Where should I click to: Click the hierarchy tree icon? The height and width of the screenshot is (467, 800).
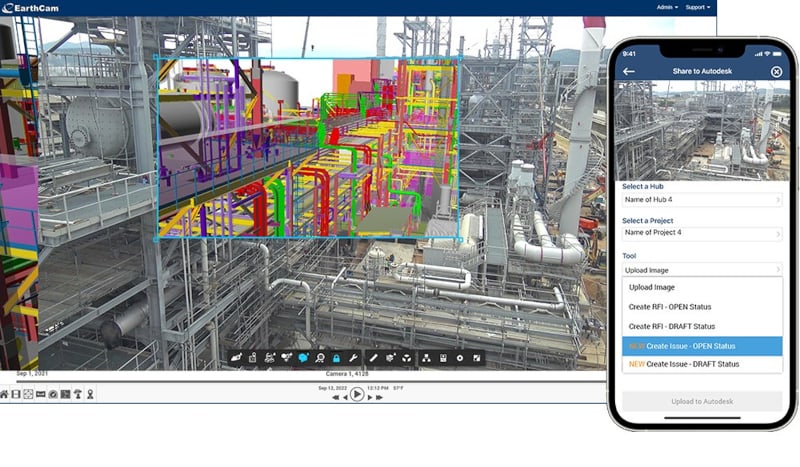coord(426,358)
